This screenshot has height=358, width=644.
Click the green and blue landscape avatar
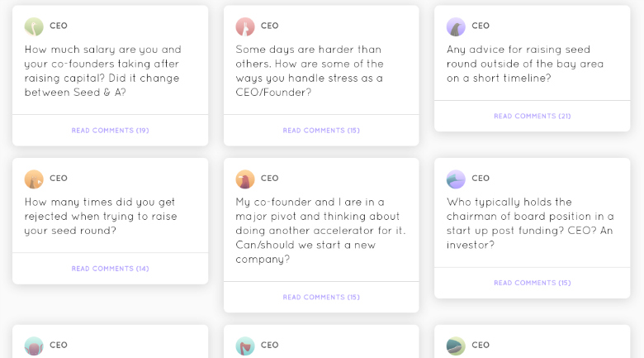pos(456,346)
